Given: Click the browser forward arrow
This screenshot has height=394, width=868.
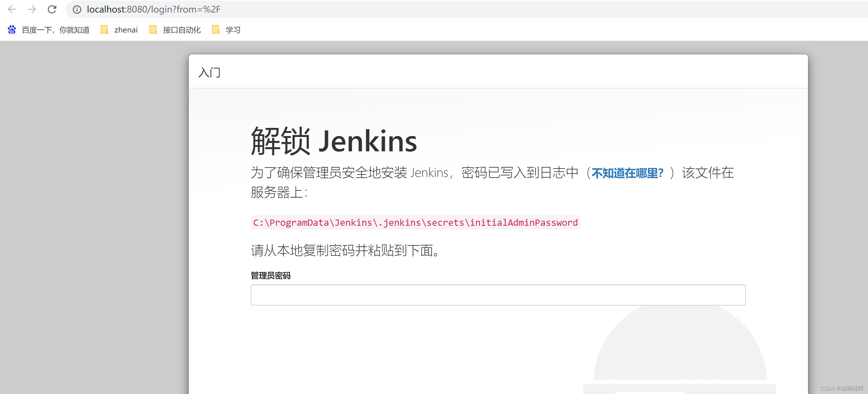Looking at the screenshot, I should tap(32, 9).
